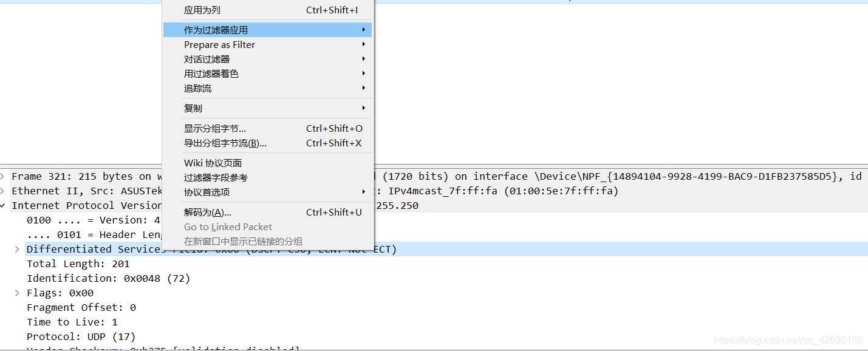Open '追踪流' submenu
The image size is (868, 351).
(x=267, y=88)
